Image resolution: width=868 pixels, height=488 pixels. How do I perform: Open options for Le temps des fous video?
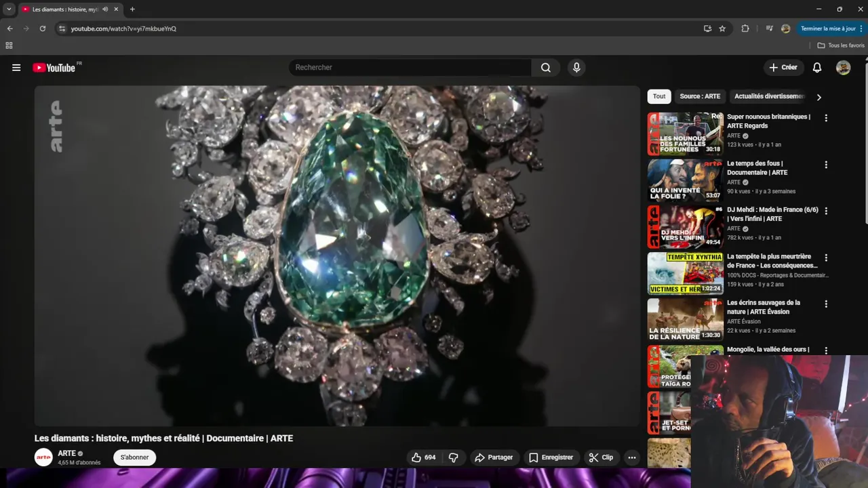[826, 165]
